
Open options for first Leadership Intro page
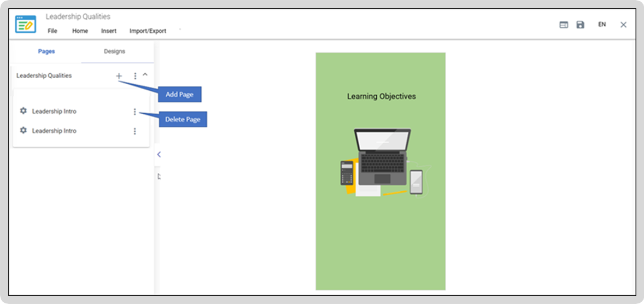pyautogui.click(x=134, y=112)
